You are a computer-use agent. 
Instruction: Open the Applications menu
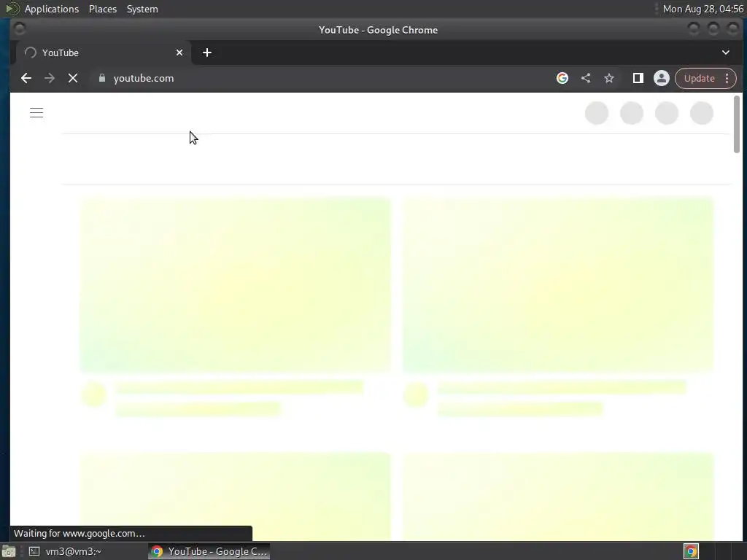coord(52,9)
